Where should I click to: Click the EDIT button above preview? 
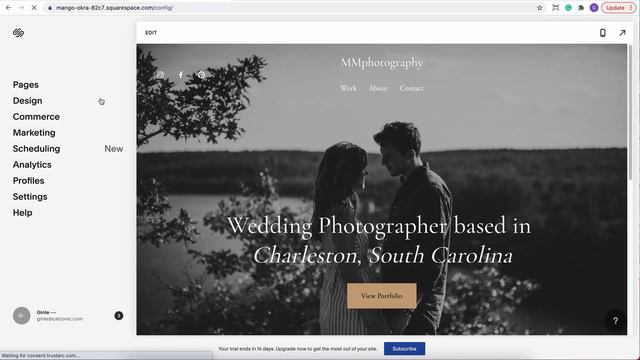pyautogui.click(x=151, y=33)
